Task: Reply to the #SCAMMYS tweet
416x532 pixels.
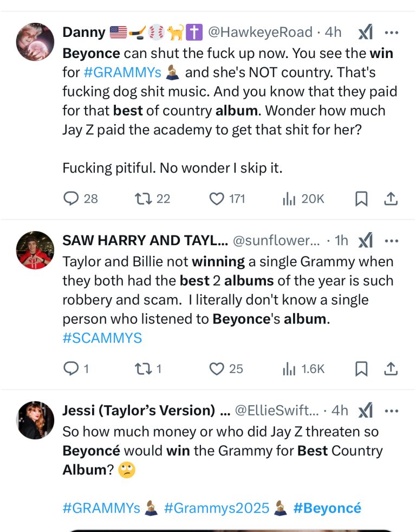Action: [x=71, y=369]
